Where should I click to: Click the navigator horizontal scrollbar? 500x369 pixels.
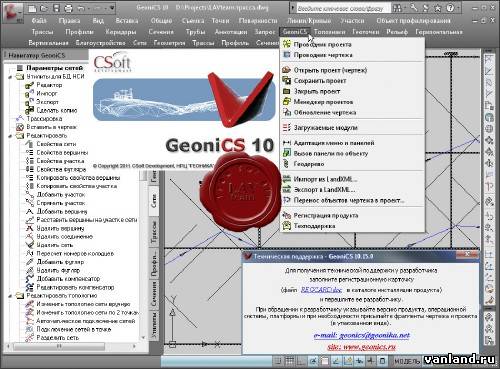(72, 347)
